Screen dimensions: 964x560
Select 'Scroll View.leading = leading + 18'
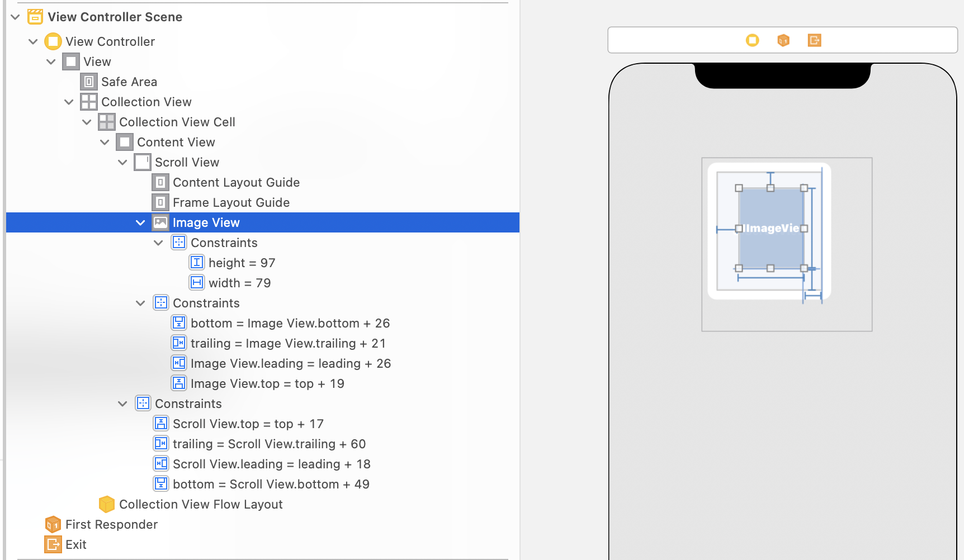(272, 464)
